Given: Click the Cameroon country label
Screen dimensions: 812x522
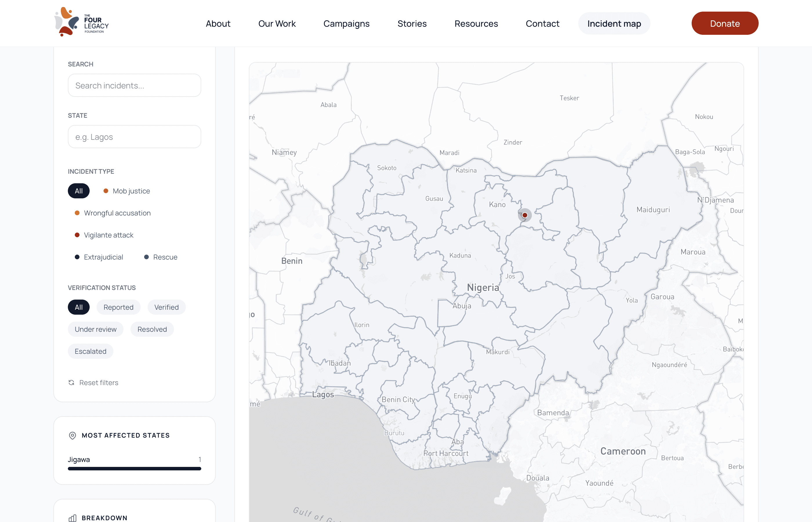Looking at the screenshot, I should click(x=623, y=452).
